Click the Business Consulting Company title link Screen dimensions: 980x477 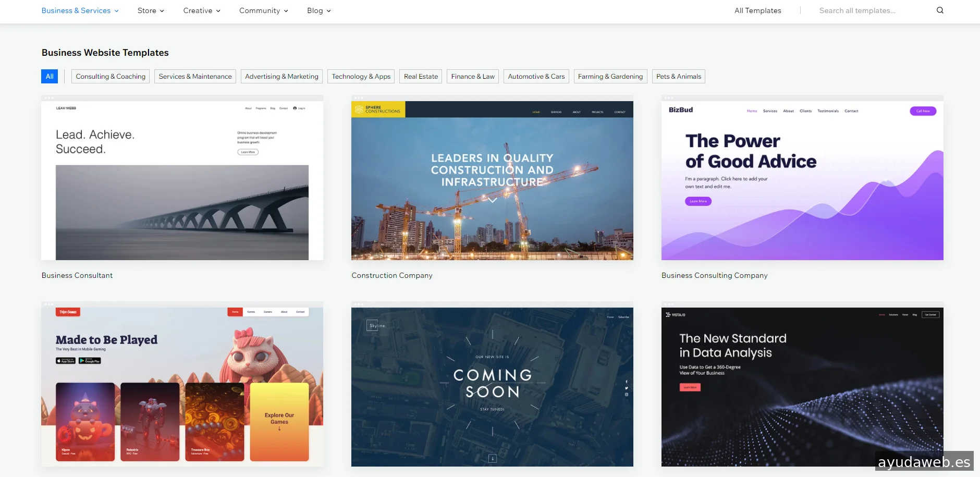tap(714, 275)
